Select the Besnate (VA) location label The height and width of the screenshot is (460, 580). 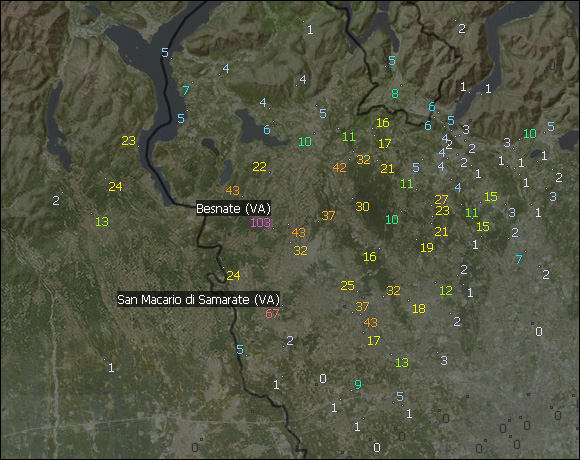(233, 209)
